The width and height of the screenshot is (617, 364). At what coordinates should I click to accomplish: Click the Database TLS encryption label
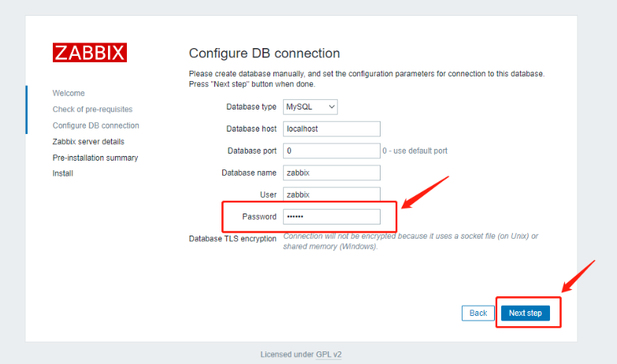tap(232, 239)
